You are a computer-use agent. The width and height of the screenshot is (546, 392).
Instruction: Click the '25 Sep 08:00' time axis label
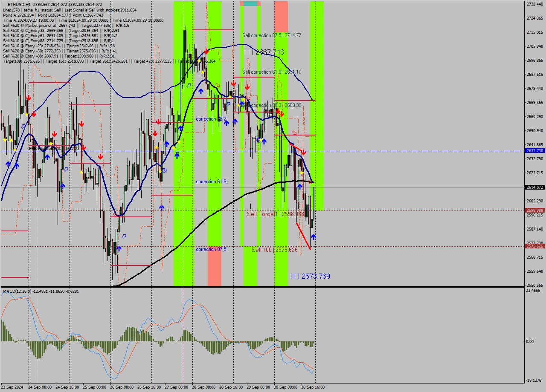[94, 387]
